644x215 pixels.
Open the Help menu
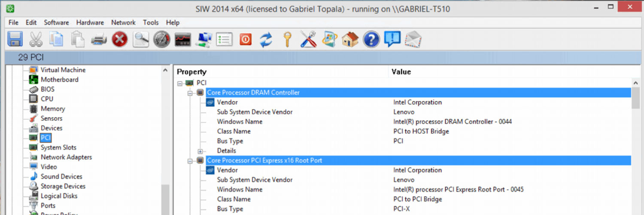tap(173, 22)
